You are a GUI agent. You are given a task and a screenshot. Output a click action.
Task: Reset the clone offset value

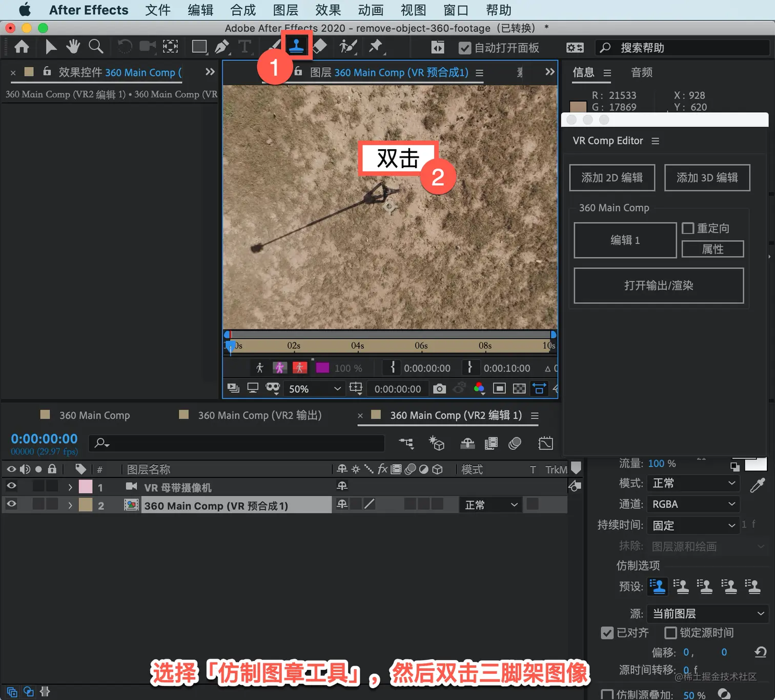point(760,652)
